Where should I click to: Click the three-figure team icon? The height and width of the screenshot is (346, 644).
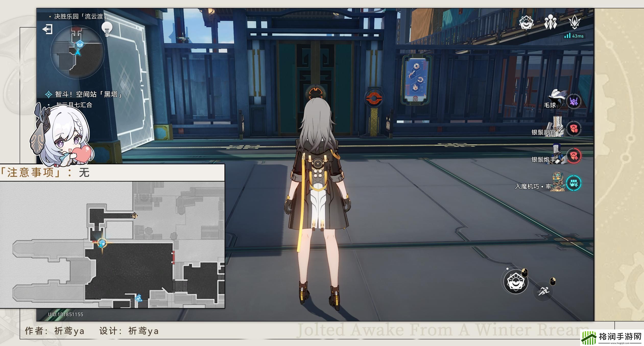pyautogui.click(x=550, y=22)
